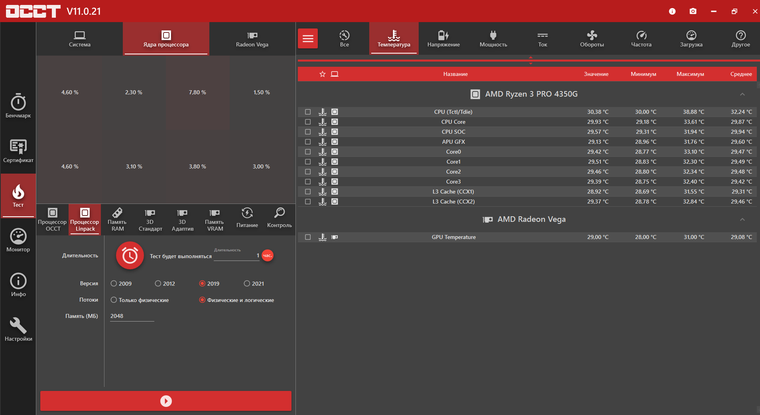Click the thermometer icon in GPU Temperature row
This screenshot has height=415, width=760.
(x=322, y=237)
